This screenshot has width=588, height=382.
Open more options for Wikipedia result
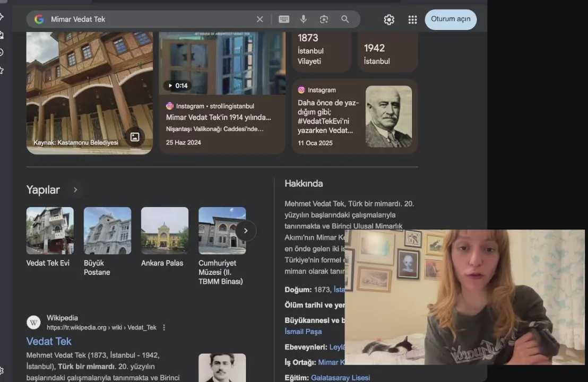[164, 327]
